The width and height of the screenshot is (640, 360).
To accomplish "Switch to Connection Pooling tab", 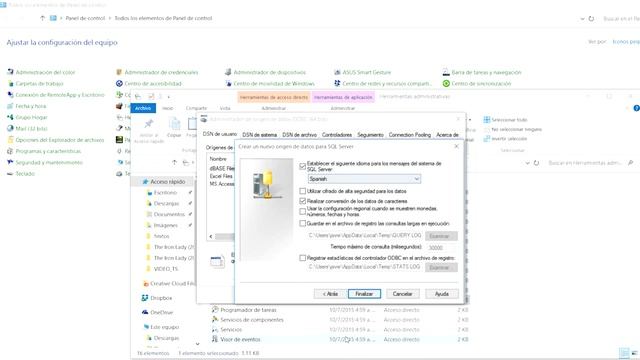I will [x=409, y=135].
